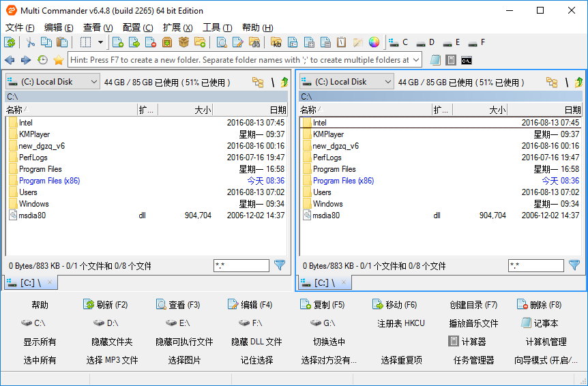This screenshot has height=386, width=588.
Task: Close the right panel [C:] \ tab
Action: click(344, 282)
